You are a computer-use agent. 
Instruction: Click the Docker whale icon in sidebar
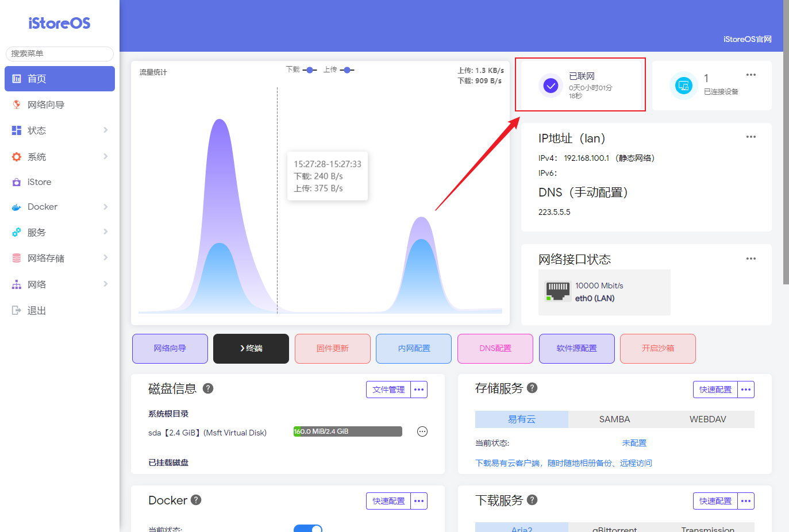[x=17, y=207]
